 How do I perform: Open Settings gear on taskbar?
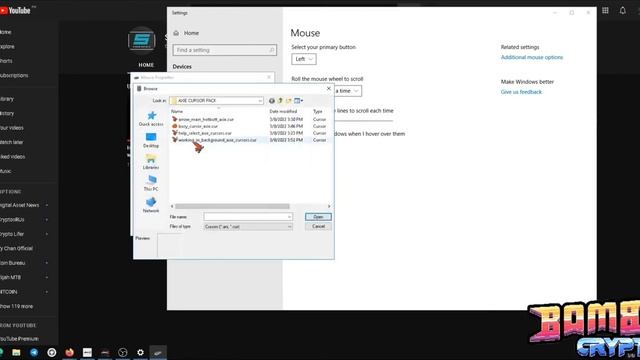[140, 352]
